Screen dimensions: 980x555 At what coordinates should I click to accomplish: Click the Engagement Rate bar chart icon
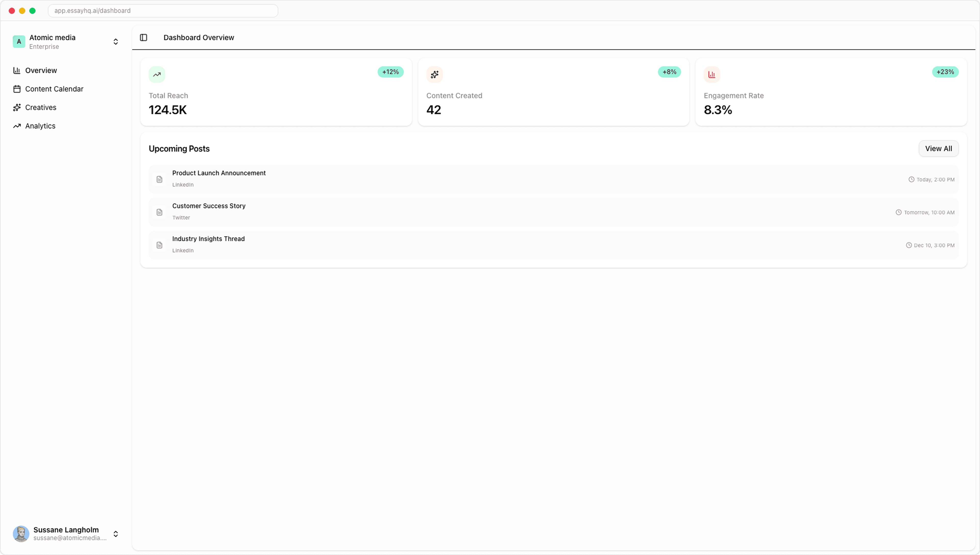pyautogui.click(x=712, y=74)
